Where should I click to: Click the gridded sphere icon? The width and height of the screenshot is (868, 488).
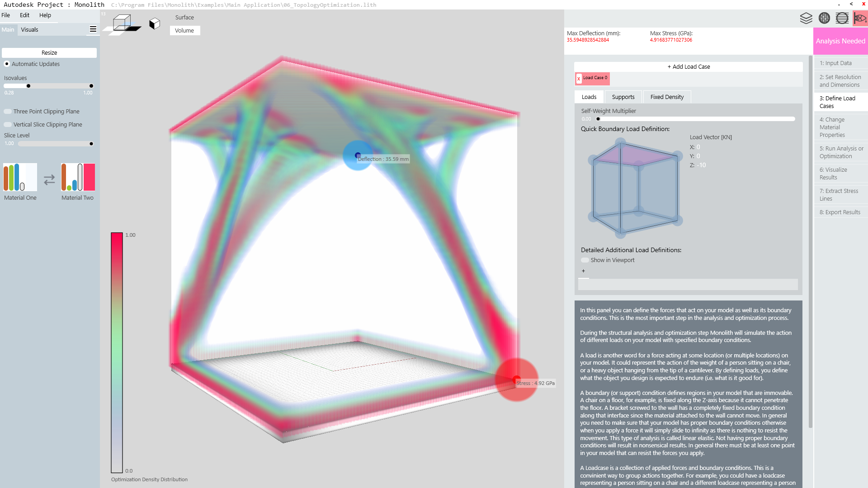pyautogui.click(x=824, y=18)
